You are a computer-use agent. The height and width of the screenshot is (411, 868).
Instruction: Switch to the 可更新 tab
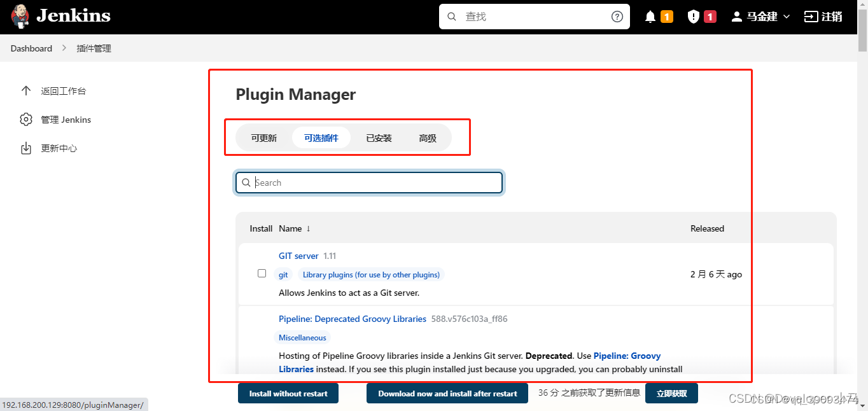pyautogui.click(x=263, y=138)
